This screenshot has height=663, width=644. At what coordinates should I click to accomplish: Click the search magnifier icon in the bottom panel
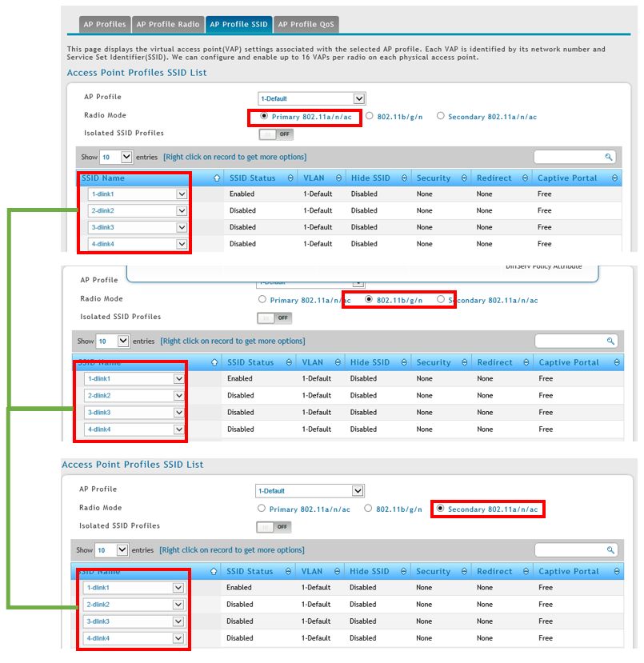point(610,550)
